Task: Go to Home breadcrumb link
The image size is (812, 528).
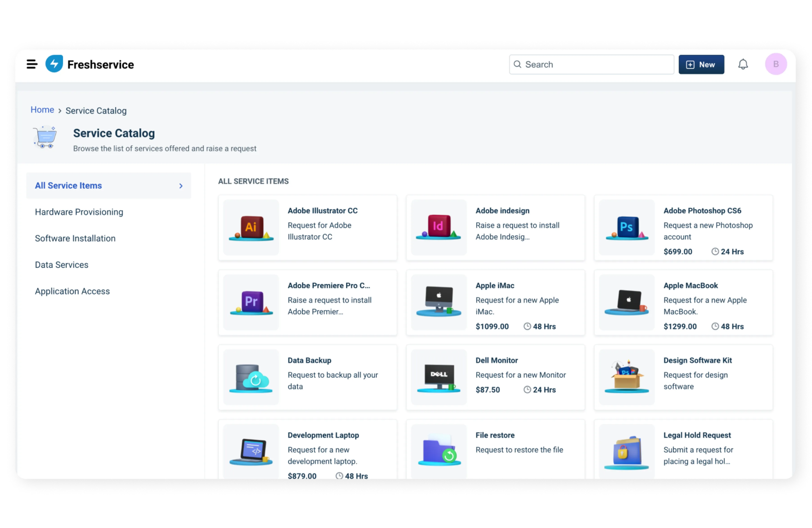Action: point(42,110)
